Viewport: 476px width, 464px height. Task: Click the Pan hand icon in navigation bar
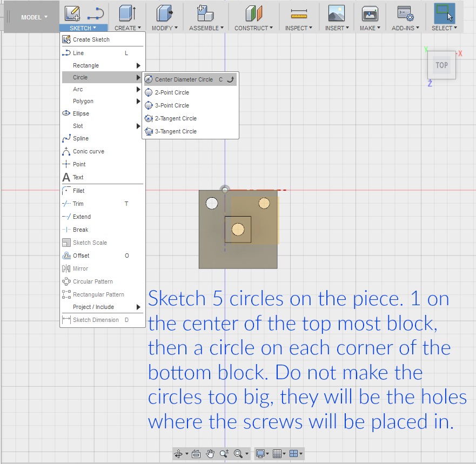pos(210,454)
